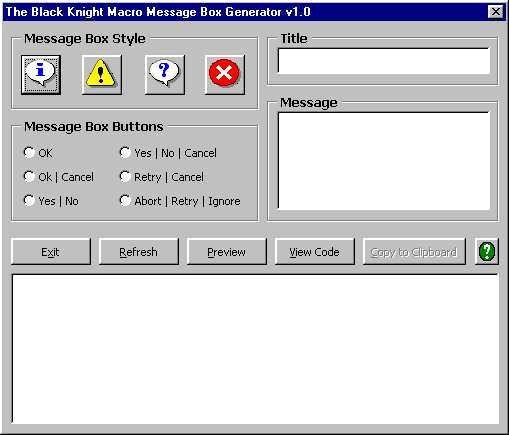Select the Information style icon button
This screenshot has height=435, width=509.
coord(41,75)
